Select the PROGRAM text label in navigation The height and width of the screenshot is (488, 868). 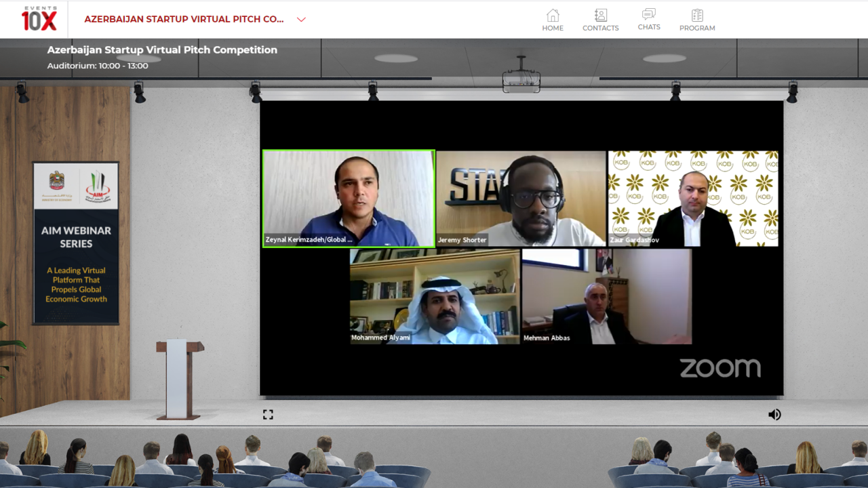(697, 28)
